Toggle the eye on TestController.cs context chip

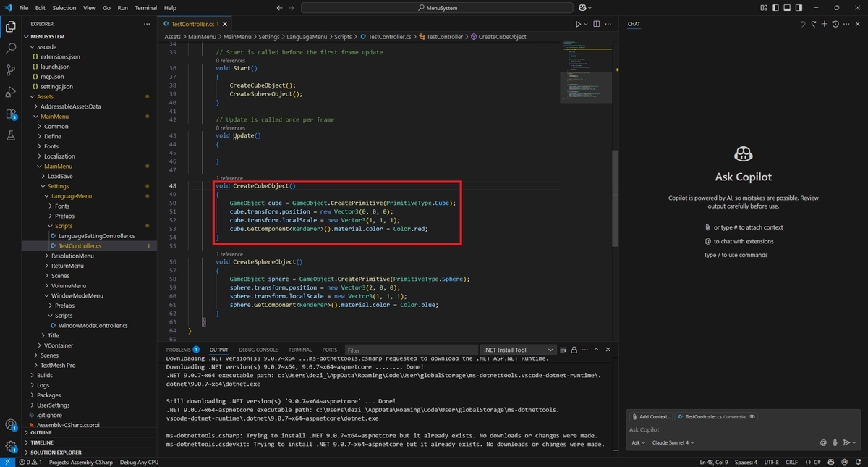pyautogui.click(x=752, y=417)
